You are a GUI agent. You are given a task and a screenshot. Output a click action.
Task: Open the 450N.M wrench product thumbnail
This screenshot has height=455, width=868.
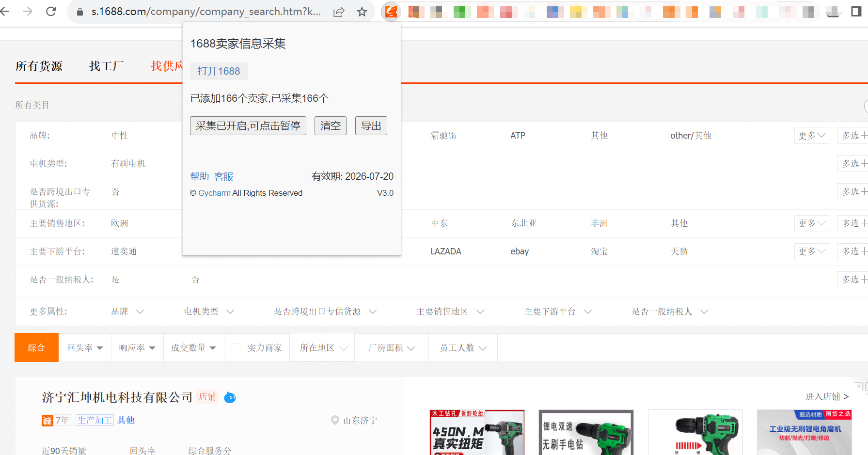[477, 432]
